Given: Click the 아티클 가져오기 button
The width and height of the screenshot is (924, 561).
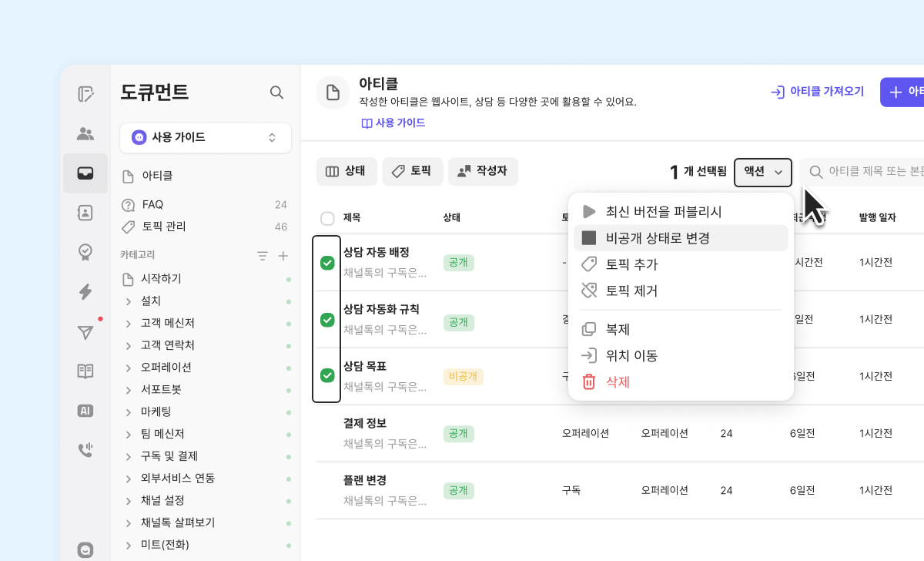Looking at the screenshot, I should (818, 92).
